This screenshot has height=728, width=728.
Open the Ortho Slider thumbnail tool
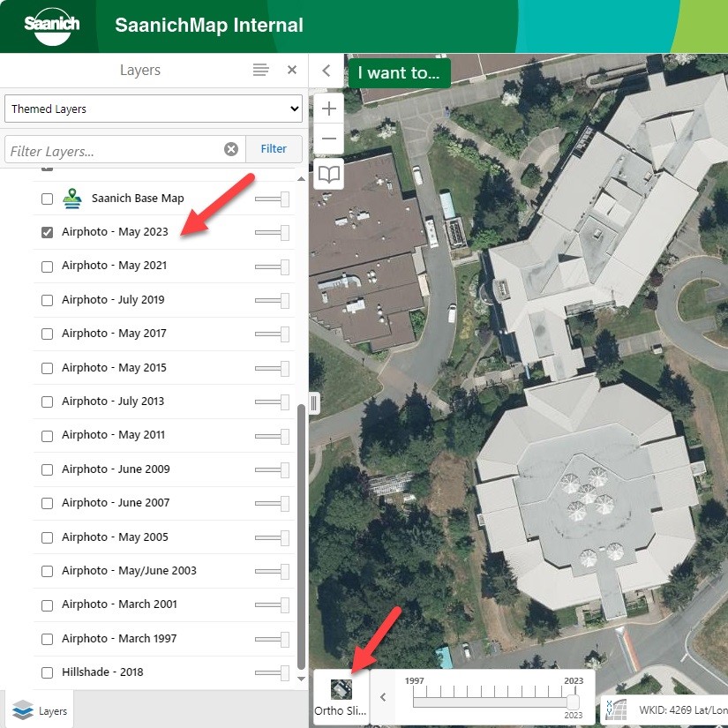(341, 690)
